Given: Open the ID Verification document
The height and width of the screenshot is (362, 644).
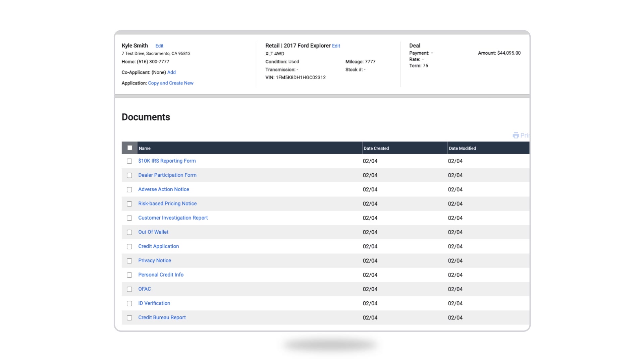Looking at the screenshot, I should pos(154,303).
